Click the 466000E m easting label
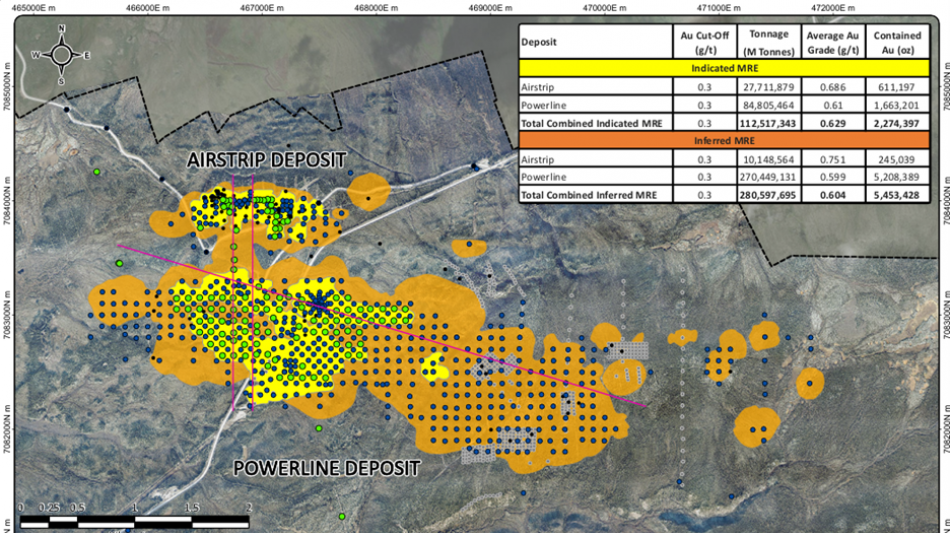This screenshot has width=950, height=533. pyautogui.click(x=148, y=8)
